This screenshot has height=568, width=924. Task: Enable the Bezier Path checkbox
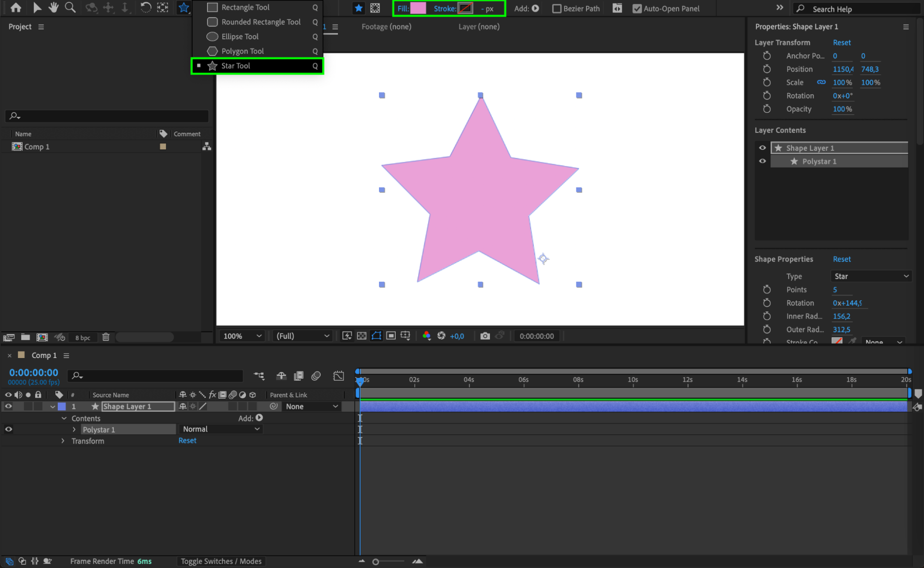coord(557,8)
